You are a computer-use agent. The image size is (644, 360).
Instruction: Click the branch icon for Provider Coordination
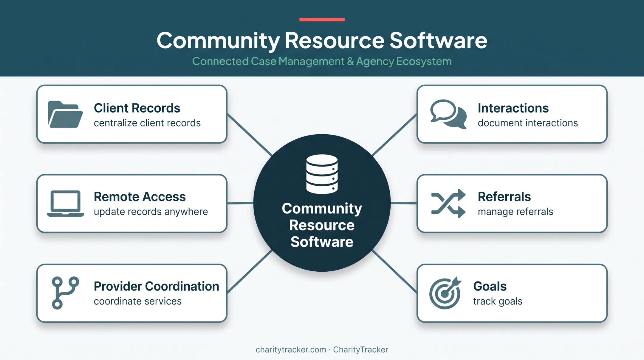point(65,293)
